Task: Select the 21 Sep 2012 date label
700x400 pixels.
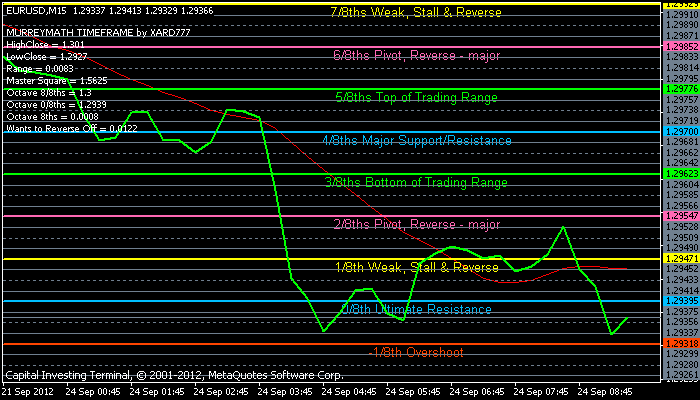Action: [28, 392]
